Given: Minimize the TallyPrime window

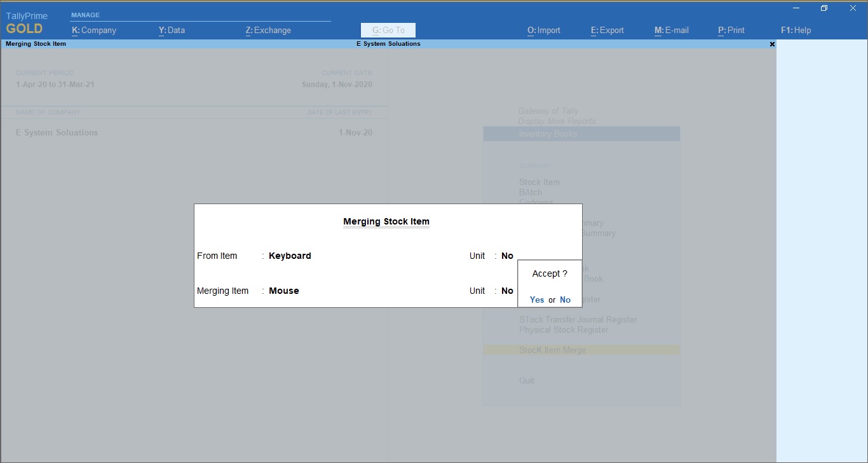Looking at the screenshot, I should coord(796,8).
